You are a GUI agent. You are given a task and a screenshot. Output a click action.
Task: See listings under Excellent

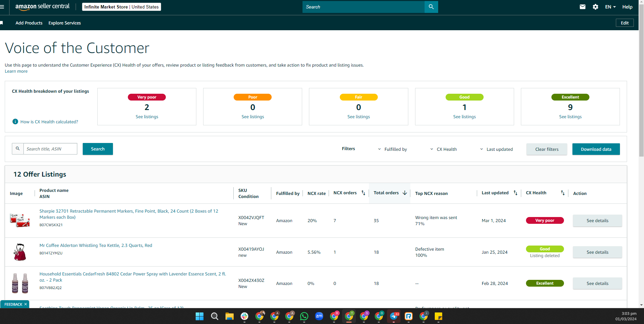coord(570,116)
